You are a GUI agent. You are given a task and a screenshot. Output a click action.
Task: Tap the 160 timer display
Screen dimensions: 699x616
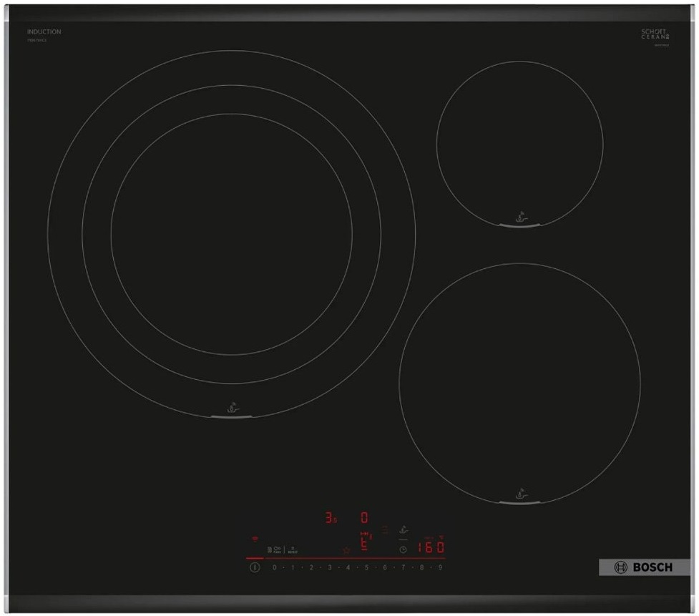(x=431, y=548)
